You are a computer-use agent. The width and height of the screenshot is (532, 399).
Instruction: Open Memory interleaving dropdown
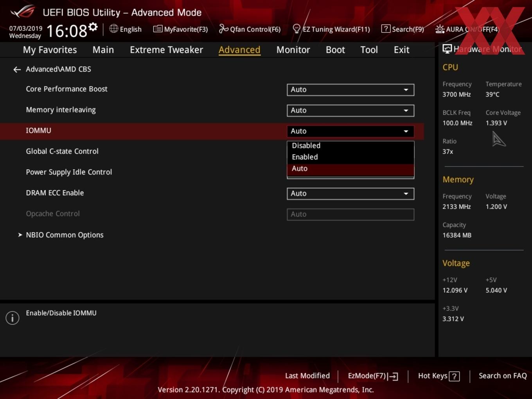coord(350,110)
